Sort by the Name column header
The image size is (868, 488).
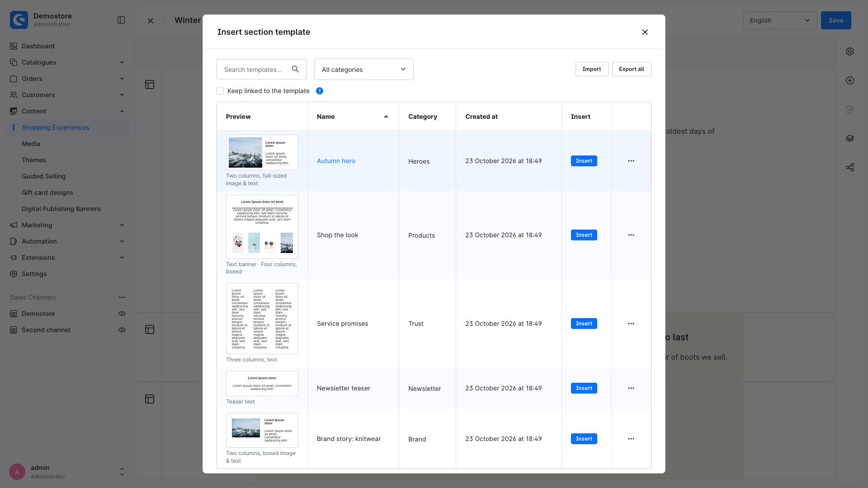(353, 117)
